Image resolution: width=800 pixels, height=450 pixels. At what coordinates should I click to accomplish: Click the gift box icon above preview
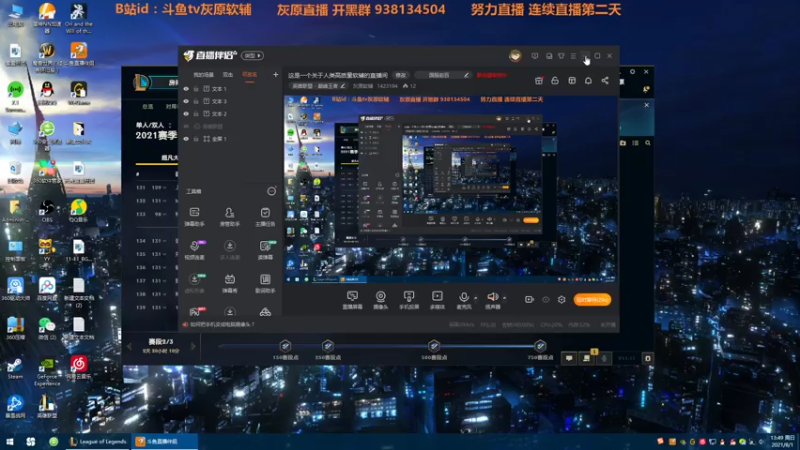tap(539, 81)
